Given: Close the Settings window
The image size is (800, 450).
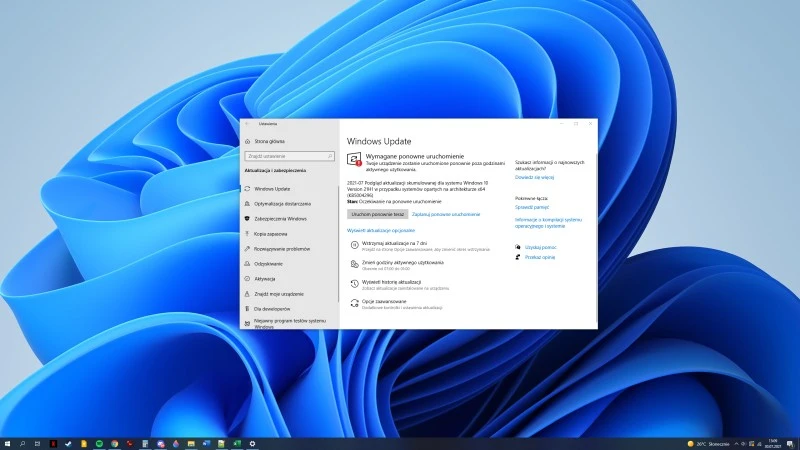Looking at the screenshot, I should (x=590, y=123).
